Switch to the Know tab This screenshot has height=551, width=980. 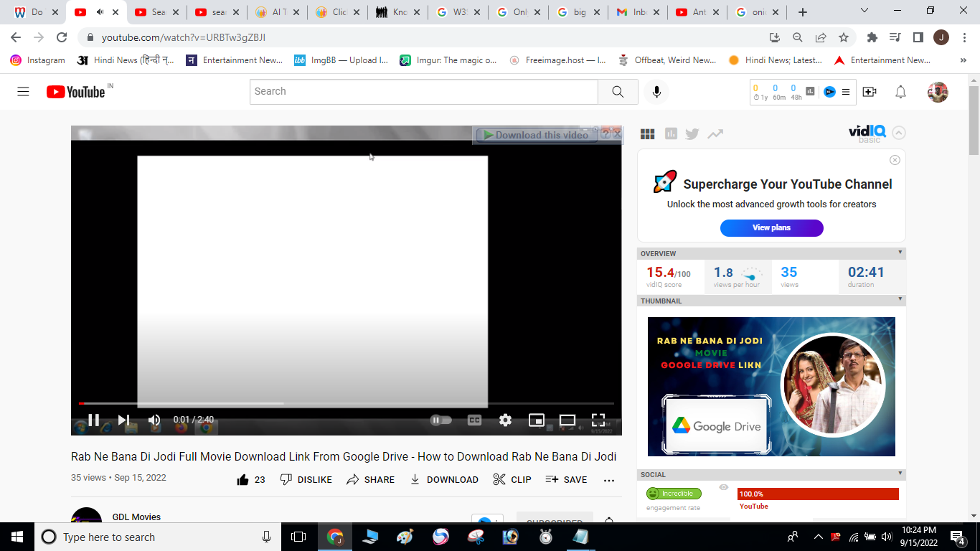click(396, 12)
